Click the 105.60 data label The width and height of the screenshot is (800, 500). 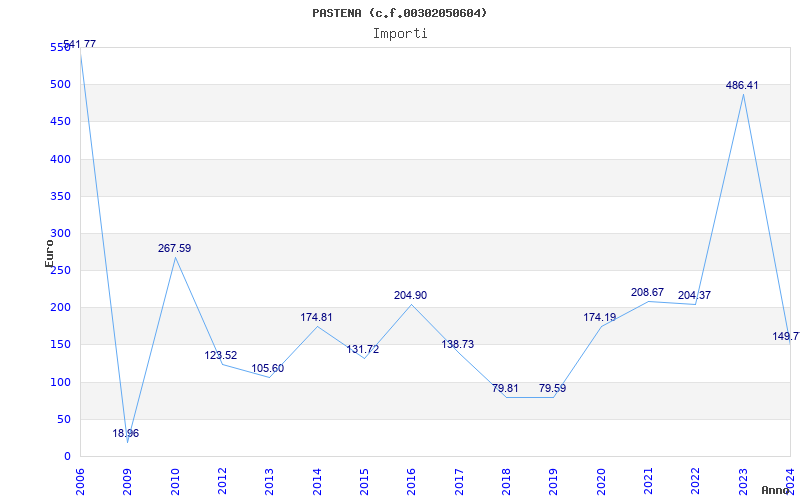coord(268,369)
